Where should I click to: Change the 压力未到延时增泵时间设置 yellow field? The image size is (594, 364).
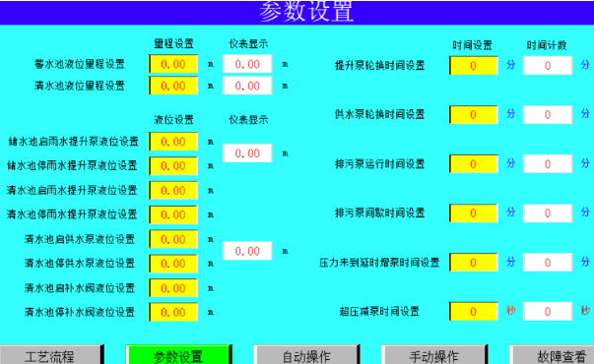tap(473, 263)
